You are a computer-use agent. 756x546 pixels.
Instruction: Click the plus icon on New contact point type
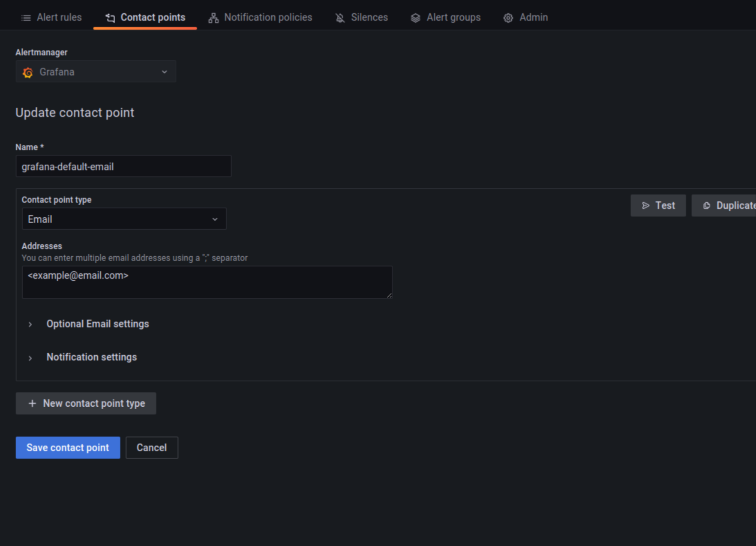click(32, 403)
